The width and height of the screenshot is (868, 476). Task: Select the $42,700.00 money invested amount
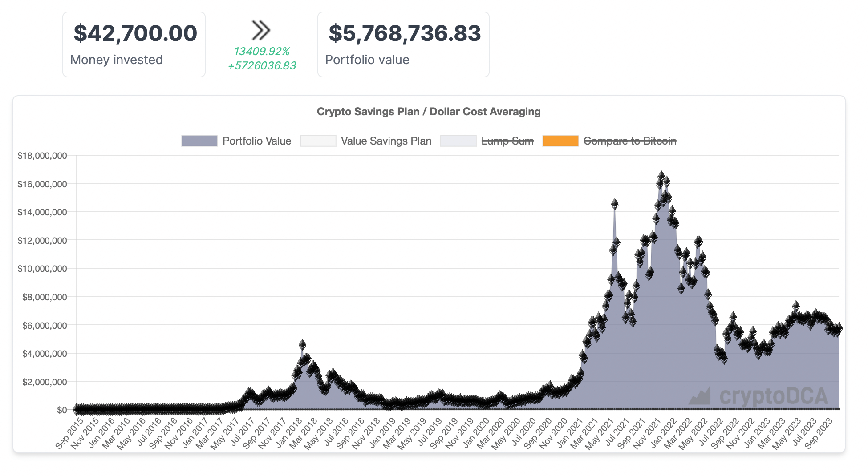click(x=135, y=33)
